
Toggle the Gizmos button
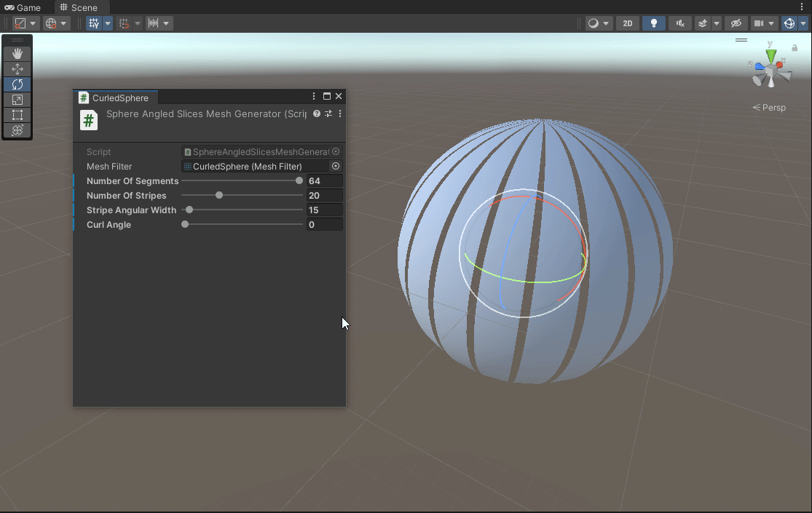(789, 23)
